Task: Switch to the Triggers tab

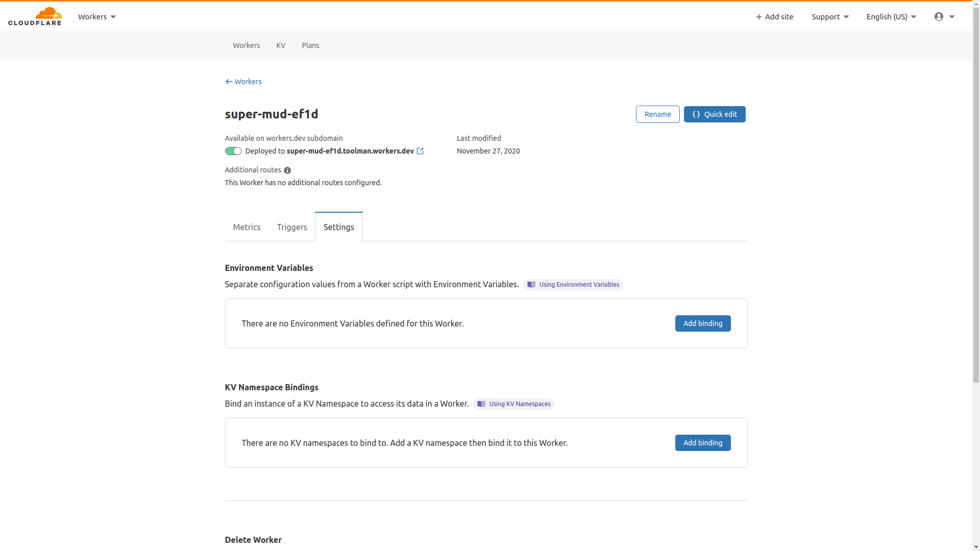Action: [292, 227]
